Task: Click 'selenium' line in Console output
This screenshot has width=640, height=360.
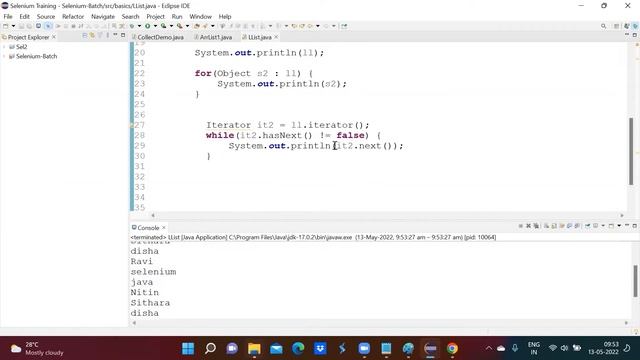Action: point(153,272)
